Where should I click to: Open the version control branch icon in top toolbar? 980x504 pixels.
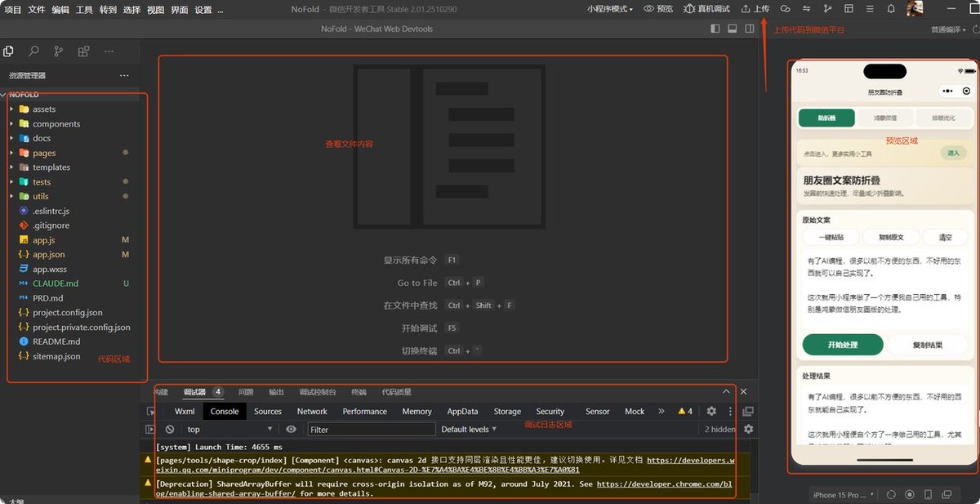[x=828, y=9]
